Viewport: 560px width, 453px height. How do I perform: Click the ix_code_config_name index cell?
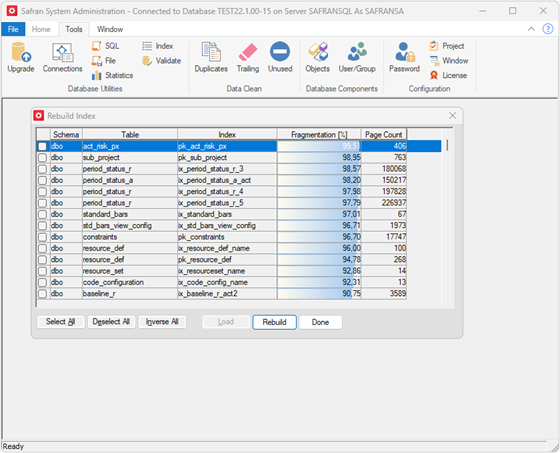pyautogui.click(x=227, y=282)
